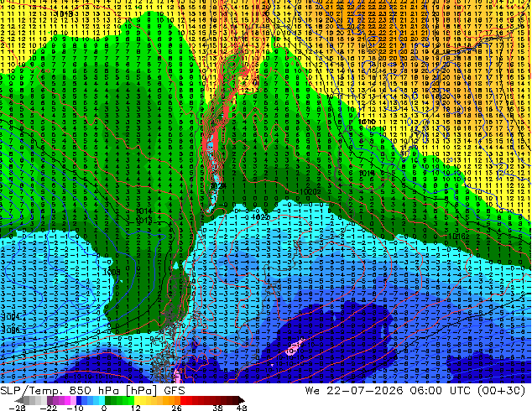The height and width of the screenshot is (411, 532).
Task: Click the legend value label "-22"
Action: pyautogui.click(x=49, y=408)
